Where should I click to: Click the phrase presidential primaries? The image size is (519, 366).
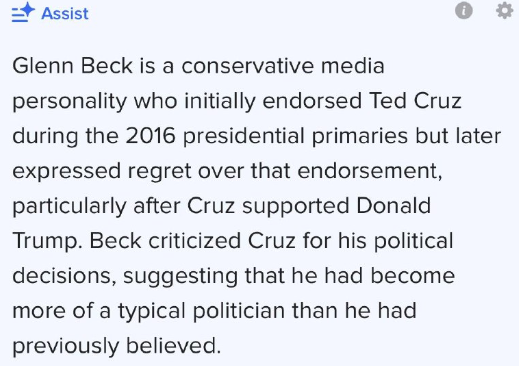[296, 137]
